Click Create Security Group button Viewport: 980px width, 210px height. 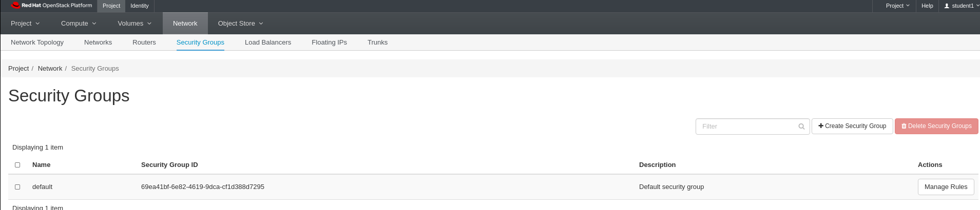point(852,126)
